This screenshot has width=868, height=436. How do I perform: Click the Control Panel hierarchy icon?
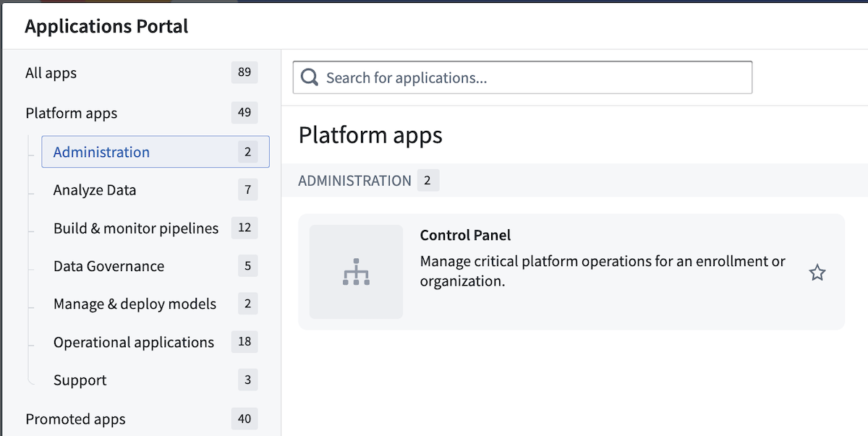(356, 272)
